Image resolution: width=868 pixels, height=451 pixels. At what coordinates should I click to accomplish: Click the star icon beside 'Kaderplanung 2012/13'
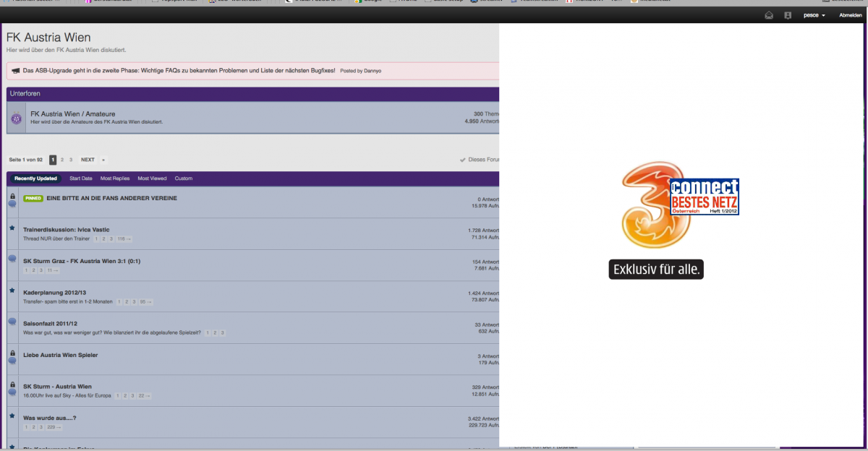(x=12, y=291)
